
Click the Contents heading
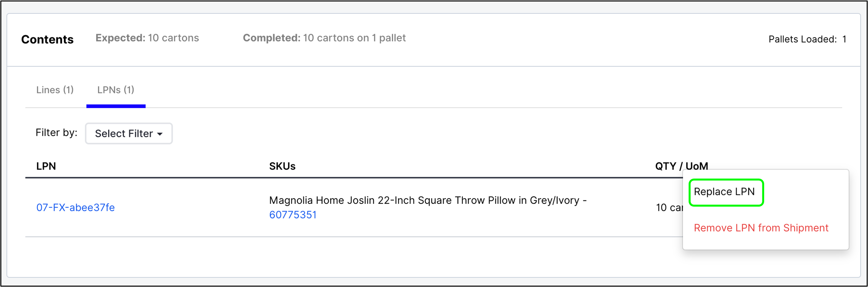[x=47, y=39]
